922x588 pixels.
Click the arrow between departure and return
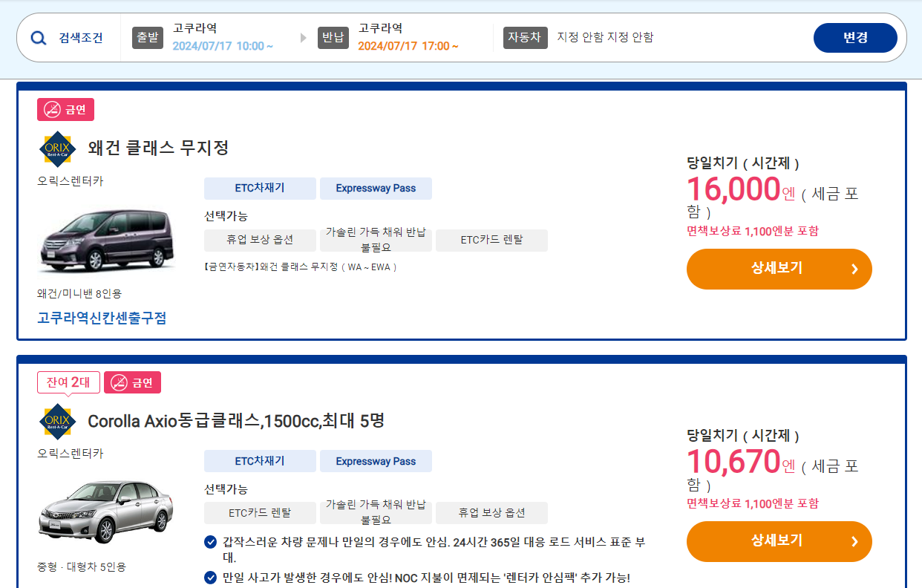[x=303, y=38]
